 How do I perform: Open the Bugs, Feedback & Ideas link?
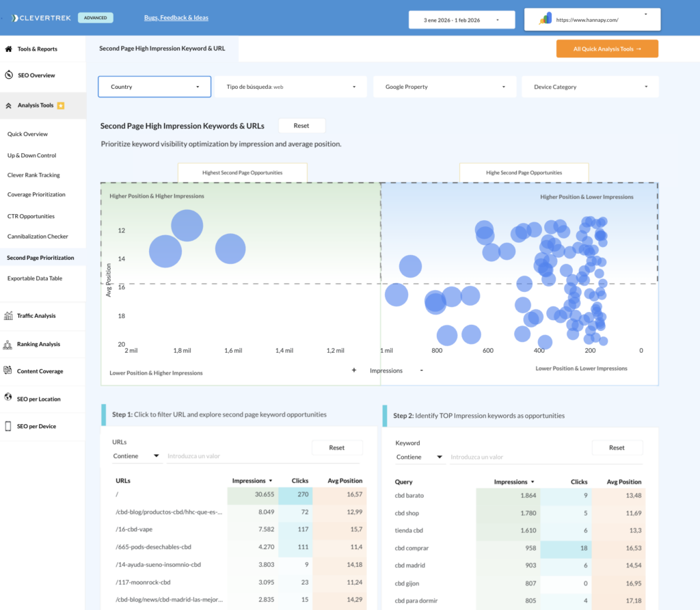coord(176,18)
